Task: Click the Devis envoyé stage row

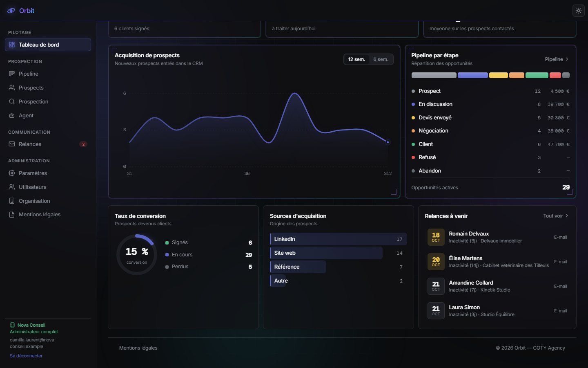Action: click(x=490, y=118)
